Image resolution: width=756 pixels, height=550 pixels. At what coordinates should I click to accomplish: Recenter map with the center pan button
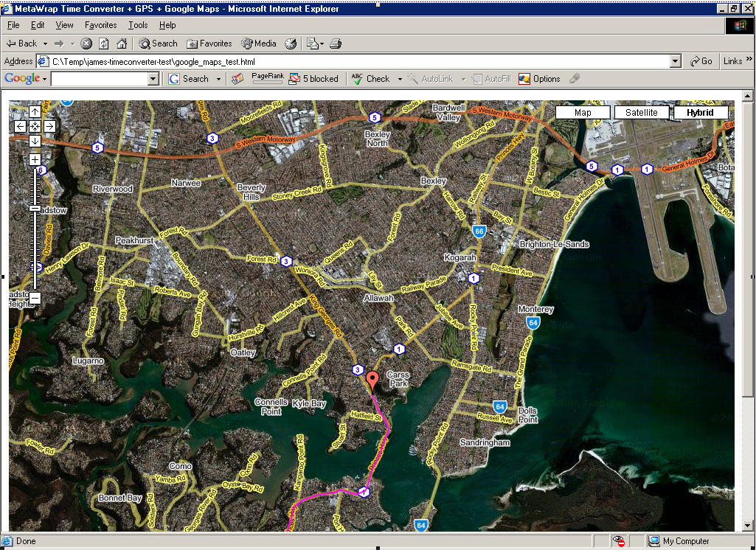coord(35,126)
